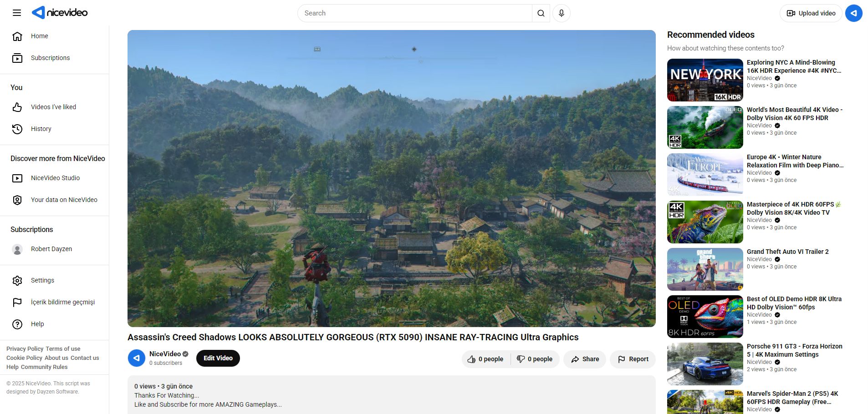Open World's Most Beautiful 4K Video title
868x414 pixels.
(x=795, y=114)
